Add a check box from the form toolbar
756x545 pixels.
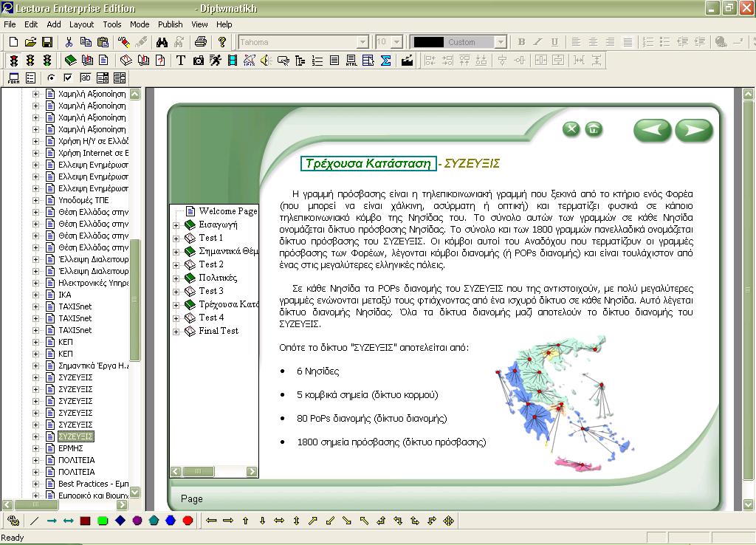(x=68, y=78)
